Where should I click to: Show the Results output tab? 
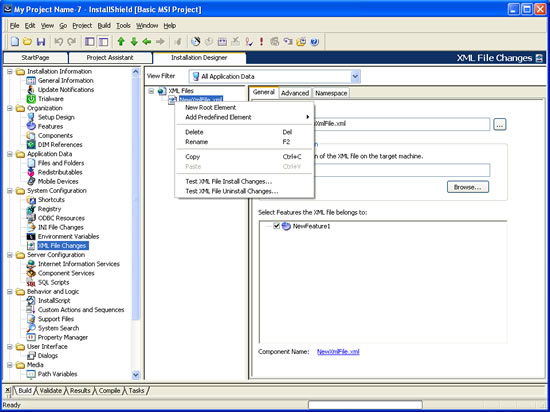coord(80,390)
